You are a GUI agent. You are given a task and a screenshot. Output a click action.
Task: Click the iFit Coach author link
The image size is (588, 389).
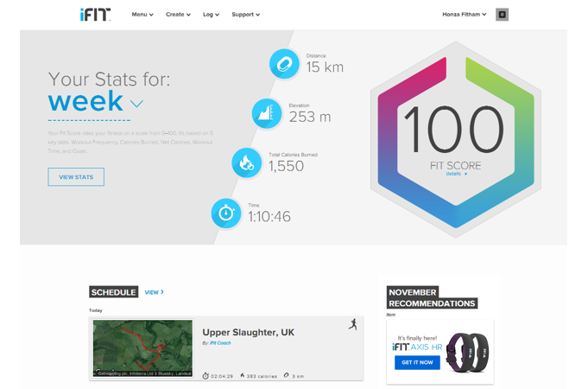click(x=220, y=343)
